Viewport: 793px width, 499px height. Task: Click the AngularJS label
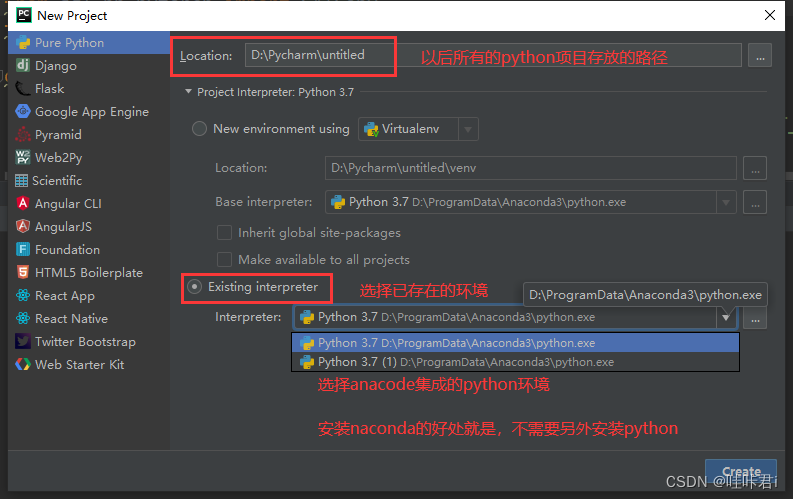tap(63, 226)
